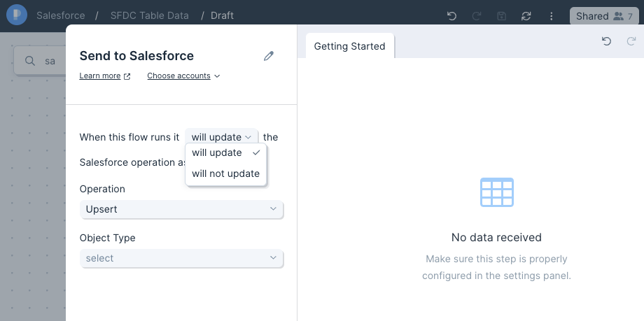644x321 pixels.
Task: Open the SFDC Table Data breadcrumb
Action: point(150,15)
